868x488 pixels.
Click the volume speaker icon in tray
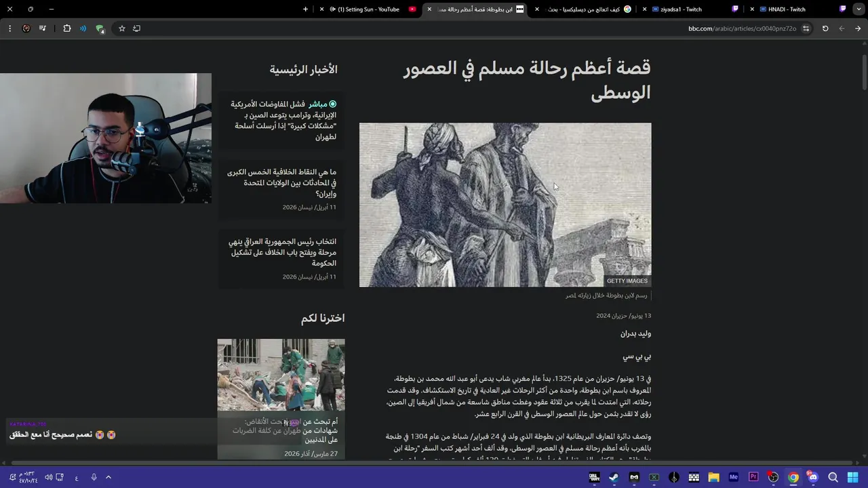click(49, 477)
